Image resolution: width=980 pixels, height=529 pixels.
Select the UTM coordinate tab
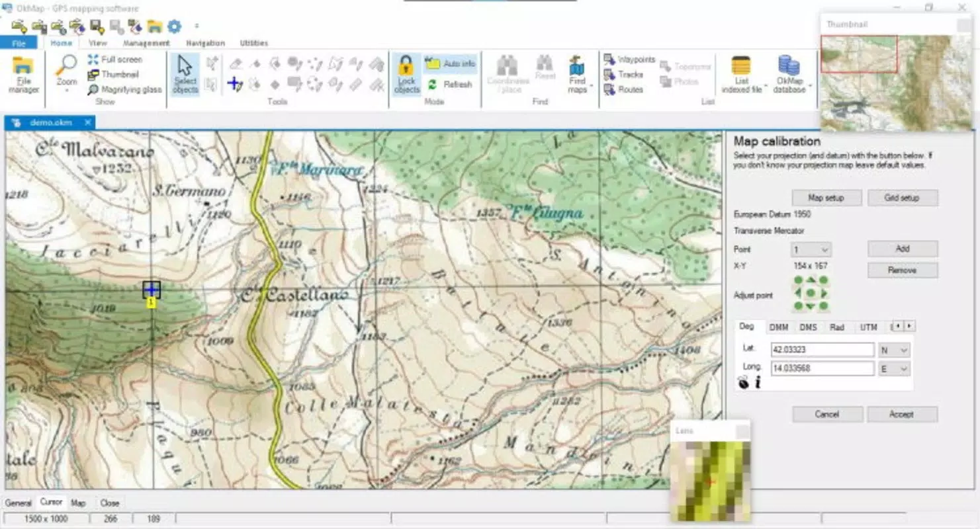click(x=868, y=327)
